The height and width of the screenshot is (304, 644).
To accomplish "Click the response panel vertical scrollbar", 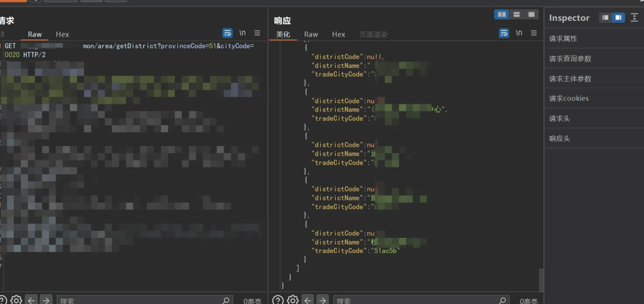I will (x=541, y=280).
